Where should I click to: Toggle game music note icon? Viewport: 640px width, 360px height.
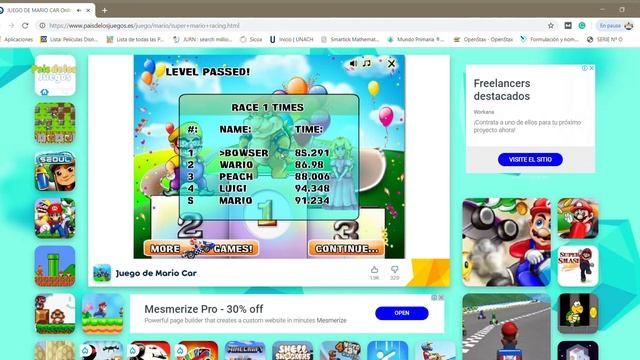pyautogui.click(x=367, y=63)
